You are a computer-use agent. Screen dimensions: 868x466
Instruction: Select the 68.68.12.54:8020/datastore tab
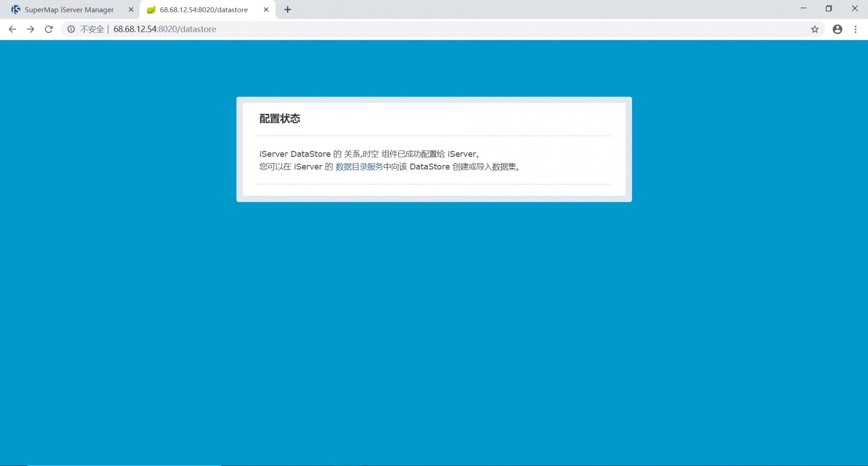pos(207,10)
